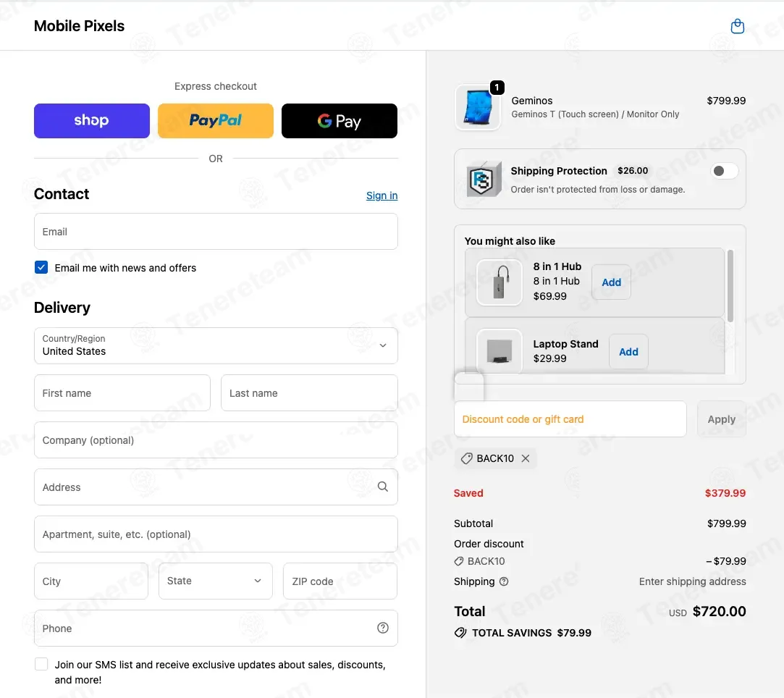Viewport: 784px width, 698px height.
Task: Click the 8 in 1 Hub thumbnail
Action: click(499, 282)
